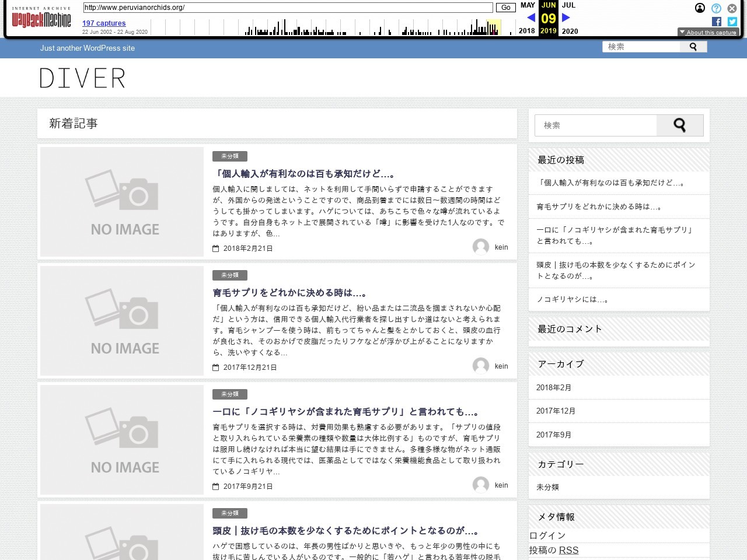Click the Wayback Machine logo
The height and width of the screenshot is (560, 747).
[x=41, y=18]
